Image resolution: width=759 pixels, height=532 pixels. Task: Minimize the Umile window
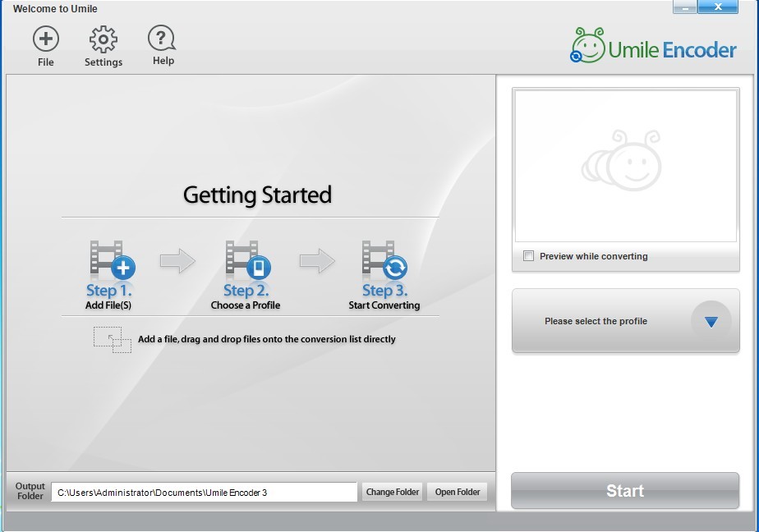686,7
